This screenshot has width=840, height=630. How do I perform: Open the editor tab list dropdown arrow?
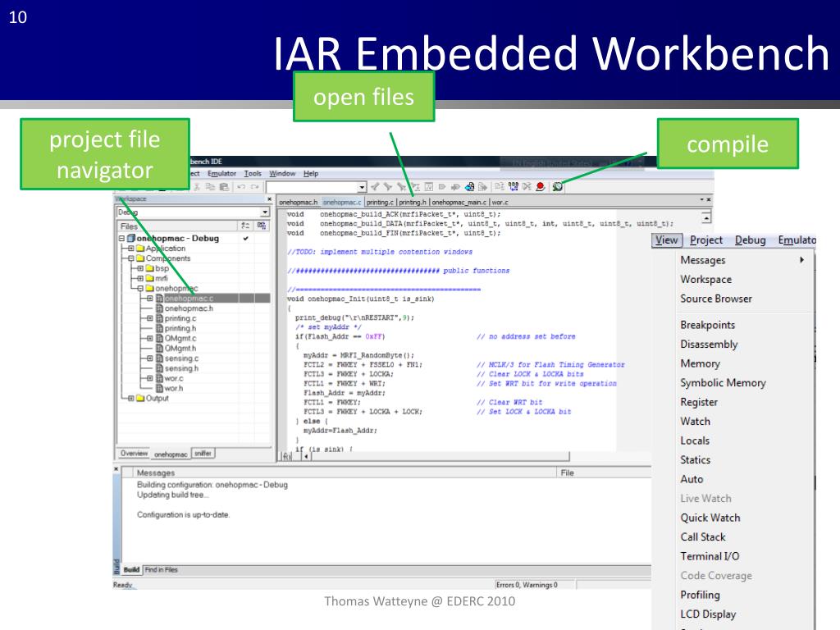[x=702, y=200]
